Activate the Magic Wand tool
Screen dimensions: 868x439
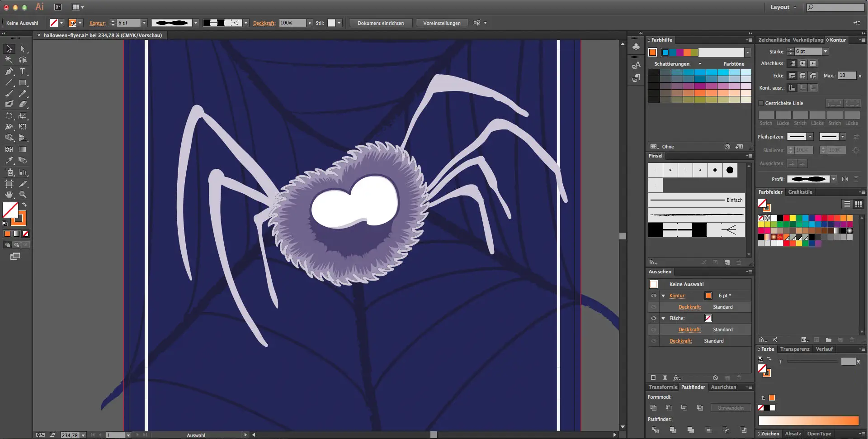click(9, 60)
